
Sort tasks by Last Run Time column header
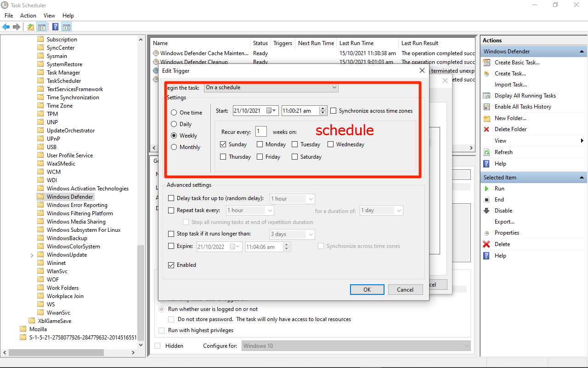367,43
